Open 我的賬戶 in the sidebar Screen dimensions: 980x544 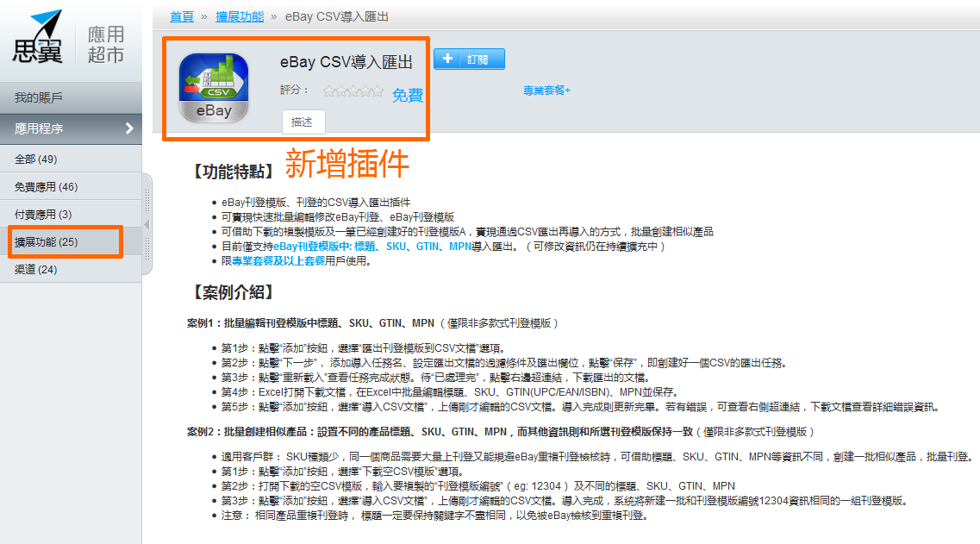point(71,97)
